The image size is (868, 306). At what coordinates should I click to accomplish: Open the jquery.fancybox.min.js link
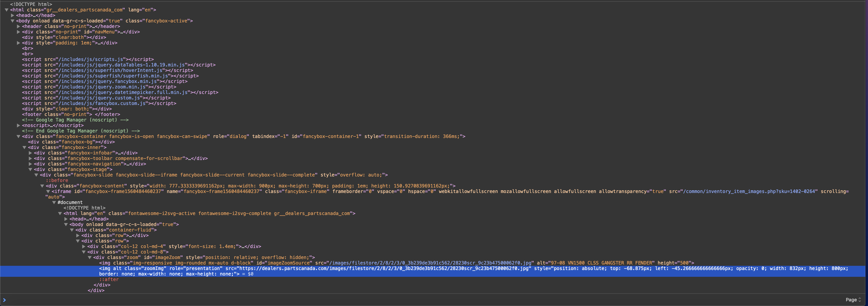107,81
